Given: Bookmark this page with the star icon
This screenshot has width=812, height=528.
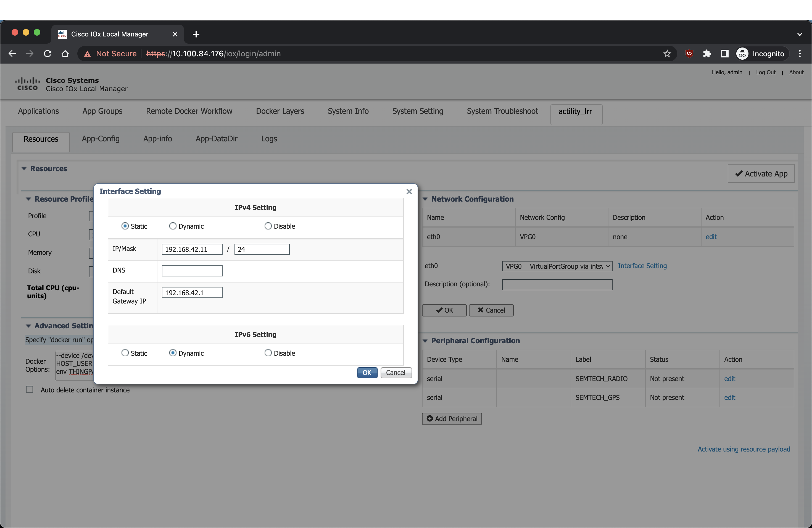Looking at the screenshot, I should 667,54.
